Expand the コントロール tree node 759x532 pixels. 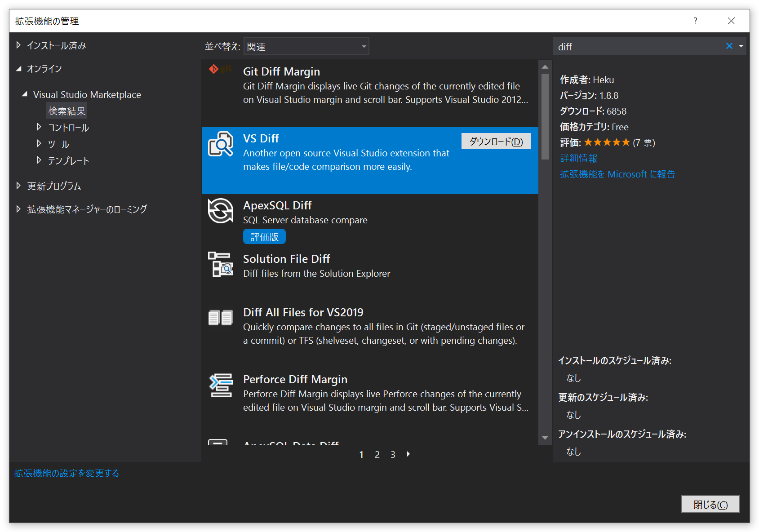pyautogui.click(x=40, y=127)
